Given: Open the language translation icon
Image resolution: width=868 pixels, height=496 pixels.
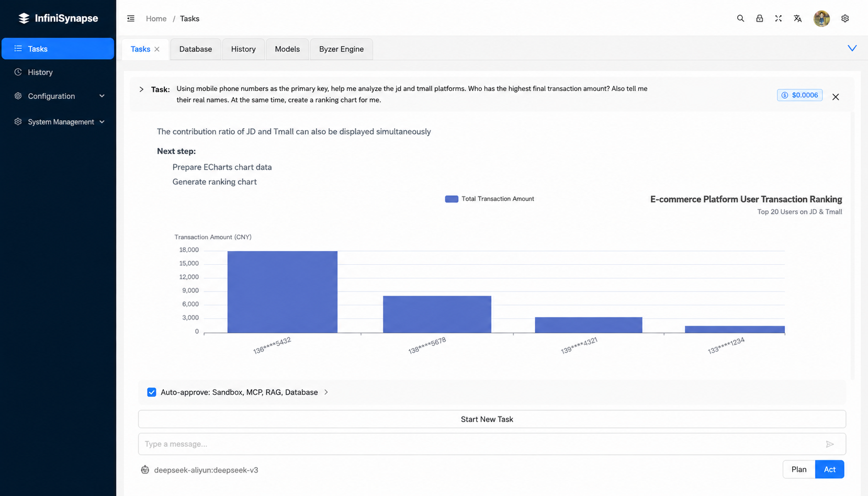Looking at the screenshot, I should click(x=797, y=18).
